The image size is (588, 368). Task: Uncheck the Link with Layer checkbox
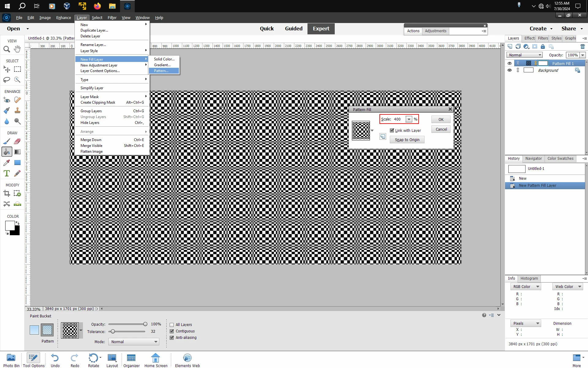(x=392, y=130)
